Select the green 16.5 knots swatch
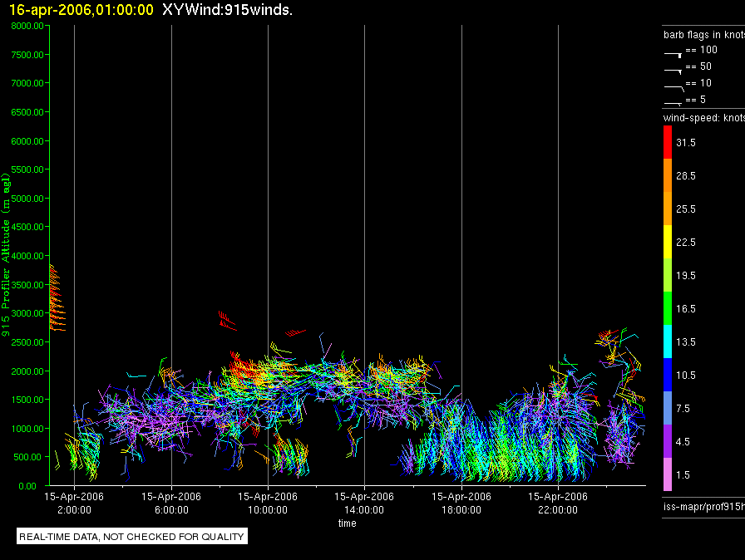This screenshot has width=745, height=560. [668, 308]
